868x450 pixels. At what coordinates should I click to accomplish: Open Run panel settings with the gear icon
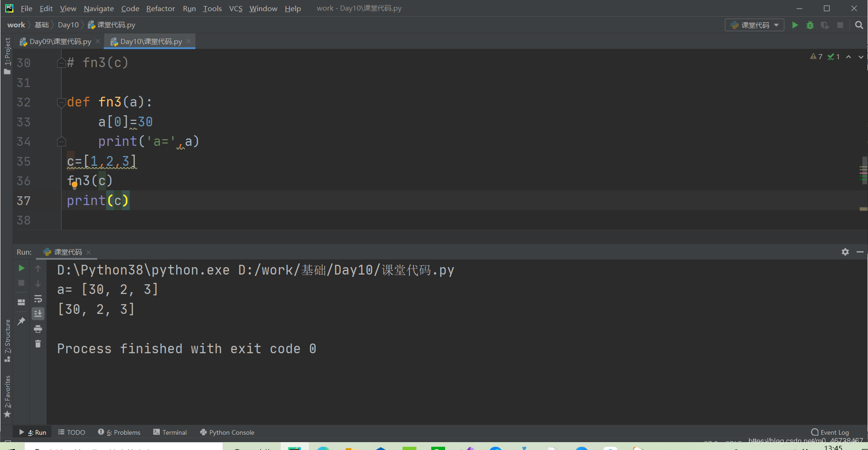coord(845,252)
